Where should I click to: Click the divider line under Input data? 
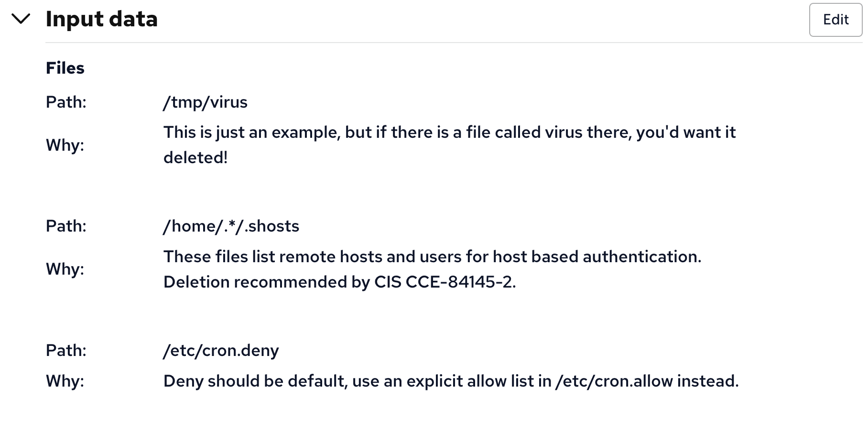point(454,43)
